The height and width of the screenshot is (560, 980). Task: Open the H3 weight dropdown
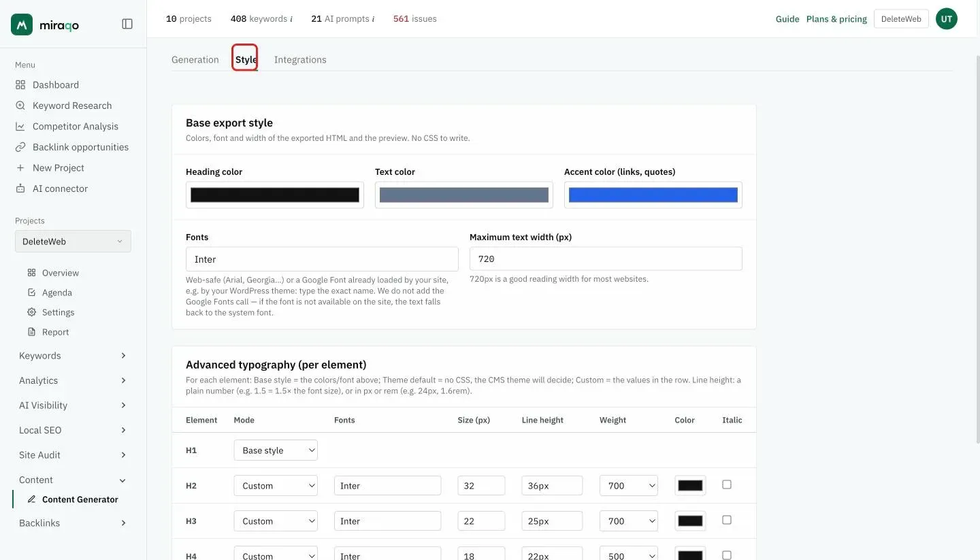click(x=629, y=521)
